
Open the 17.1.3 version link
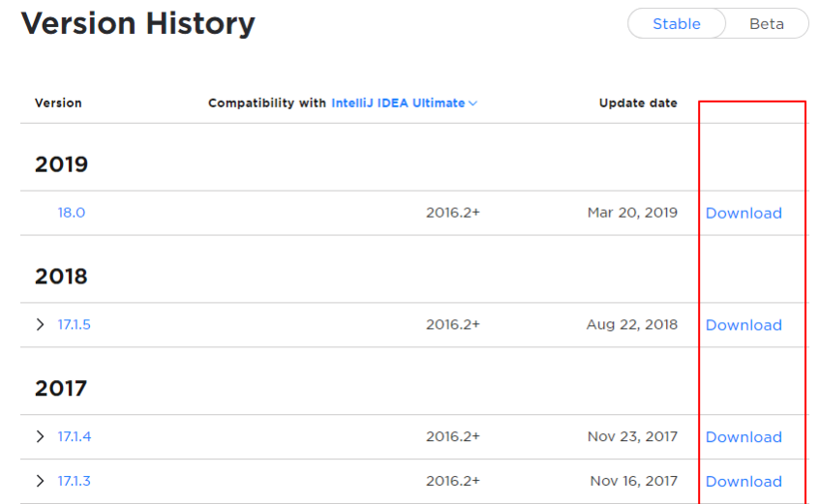coord(75,482)
